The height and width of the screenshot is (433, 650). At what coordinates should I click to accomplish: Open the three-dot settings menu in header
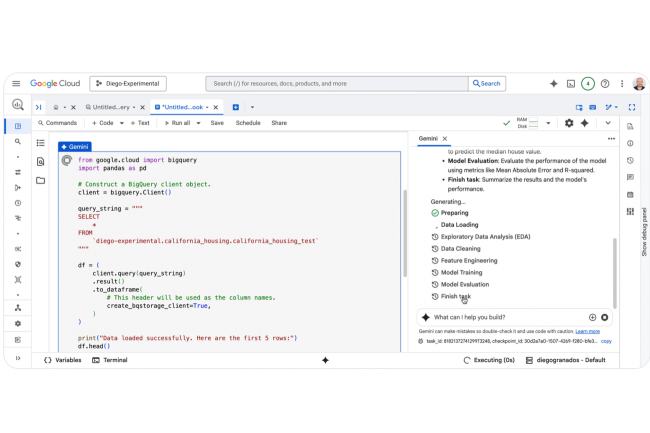[622, 84]
